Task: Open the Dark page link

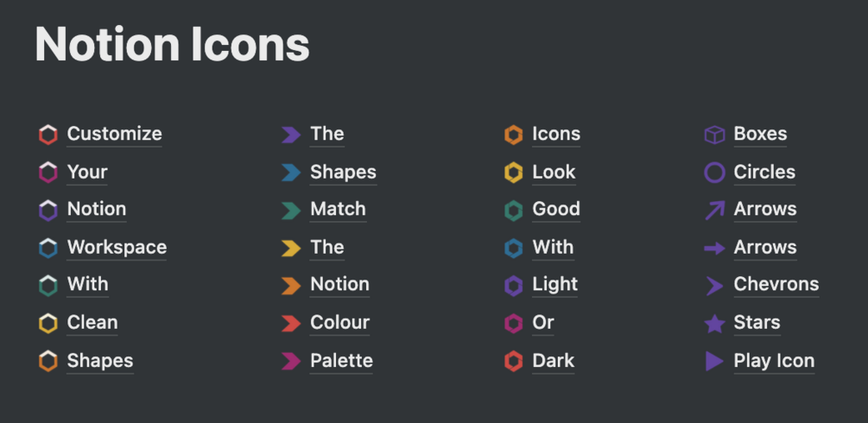Action: pos(553,360)
